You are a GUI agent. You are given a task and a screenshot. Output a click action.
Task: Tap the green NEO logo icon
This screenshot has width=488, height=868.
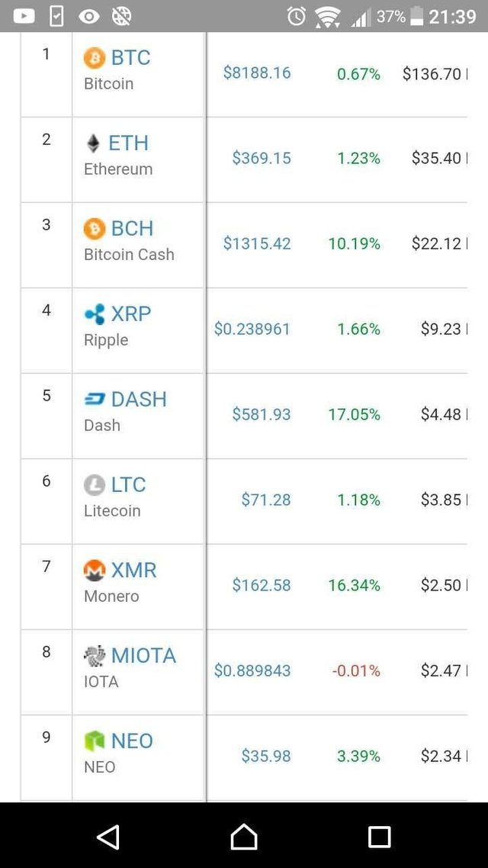click(x=94, y=741)
